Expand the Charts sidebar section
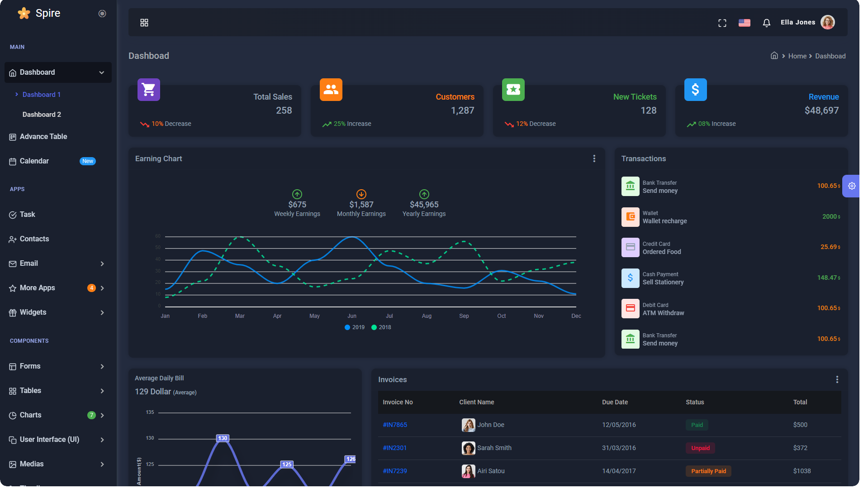Screen dimensions: 868x489 57,415
